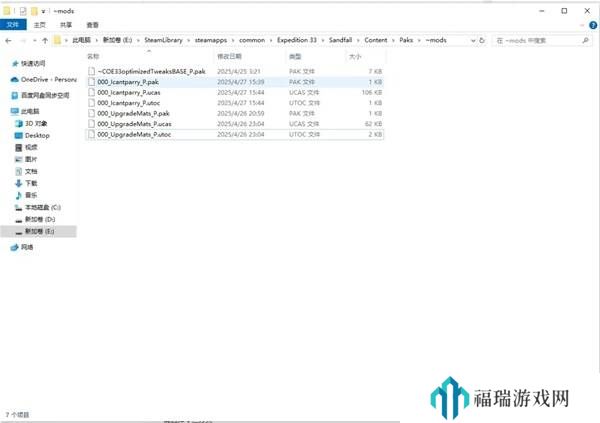Click the 下载 download arrow icon
This screenshot has width=600, height=423.
(x=18, y=183)
